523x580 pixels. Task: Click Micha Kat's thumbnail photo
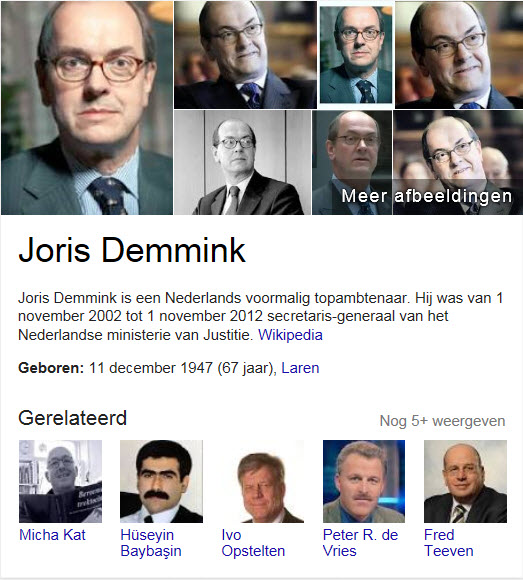60,481
